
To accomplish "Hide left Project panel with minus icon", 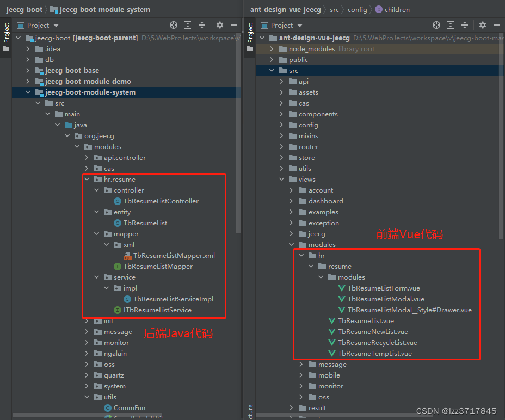I will pyautogui.click(x=234, y=25).
